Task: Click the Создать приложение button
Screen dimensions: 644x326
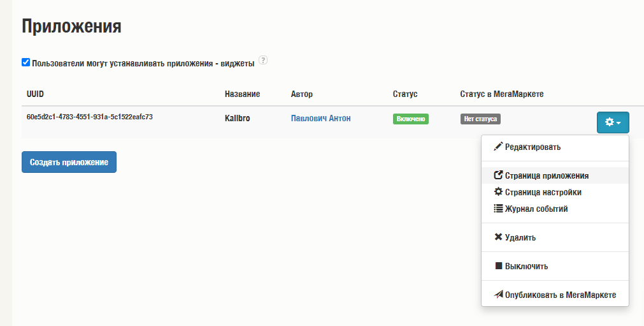Action: click(69, 162)
